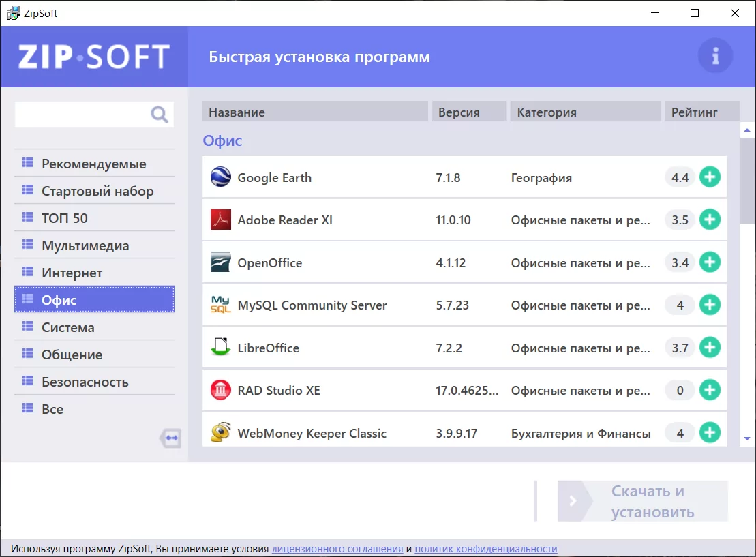Open the лицензионного соглашения link
Image resolution: width=756 pixels, height=557 pixels.
click(337, 549)
